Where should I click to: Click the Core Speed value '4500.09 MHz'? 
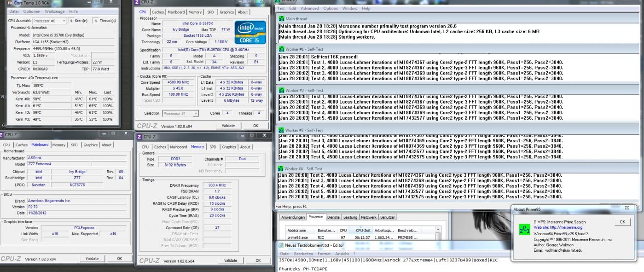coord(177,82)
